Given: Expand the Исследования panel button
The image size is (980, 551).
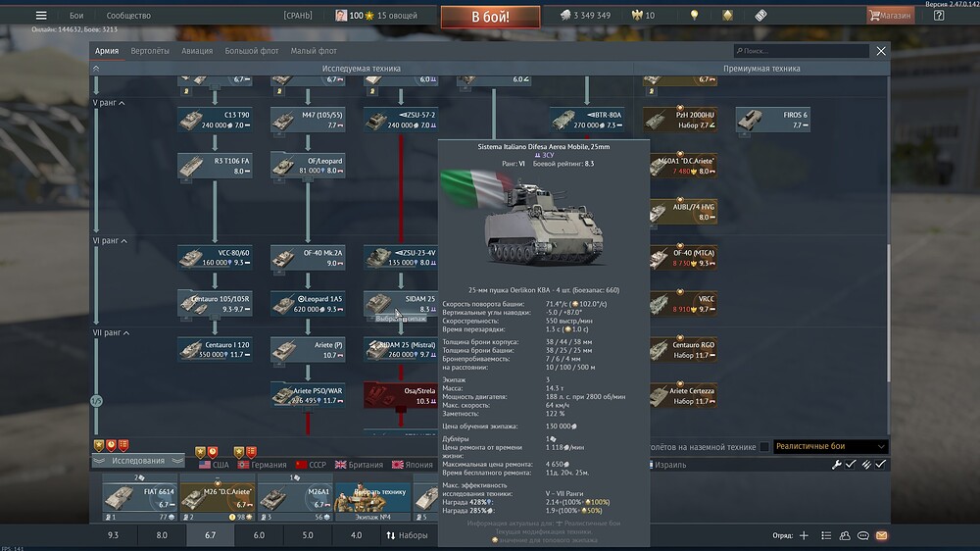Looking at the screenshot, I should [138, 461].
